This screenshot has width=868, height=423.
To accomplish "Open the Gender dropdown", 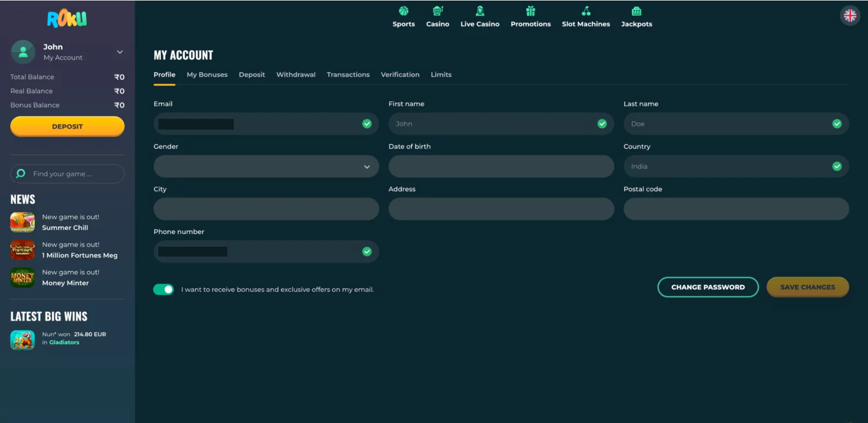I will pyautogui.click(x=266, y=166).
